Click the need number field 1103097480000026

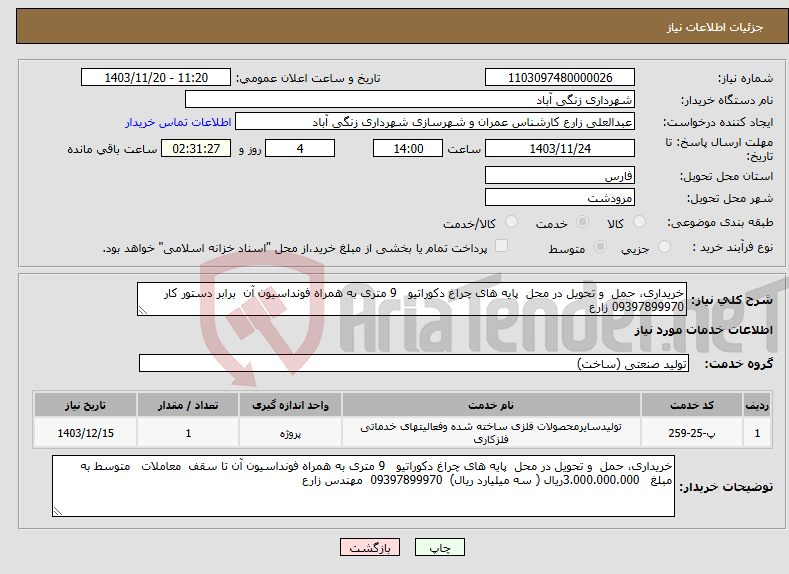click(x=560, y=77)
